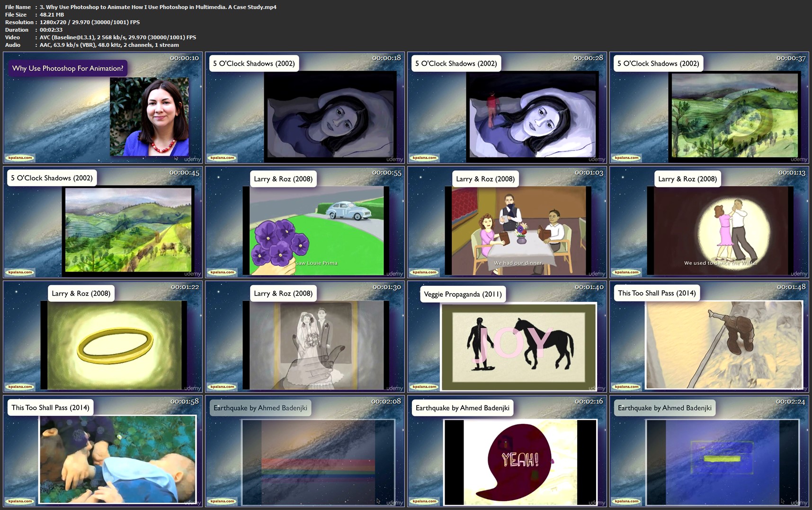This screenshot has width=812, height=510.
Task: Click 'Larry & Roz (2008)' label in 00:01:30 frame
Action: (283, 293)
